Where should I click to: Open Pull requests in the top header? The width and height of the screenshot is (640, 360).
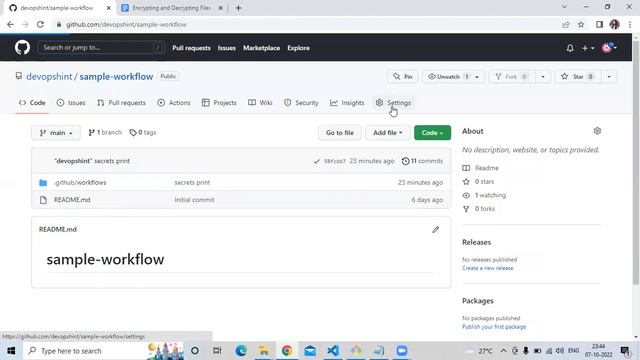pyautogui.click(x=191, y=48)
